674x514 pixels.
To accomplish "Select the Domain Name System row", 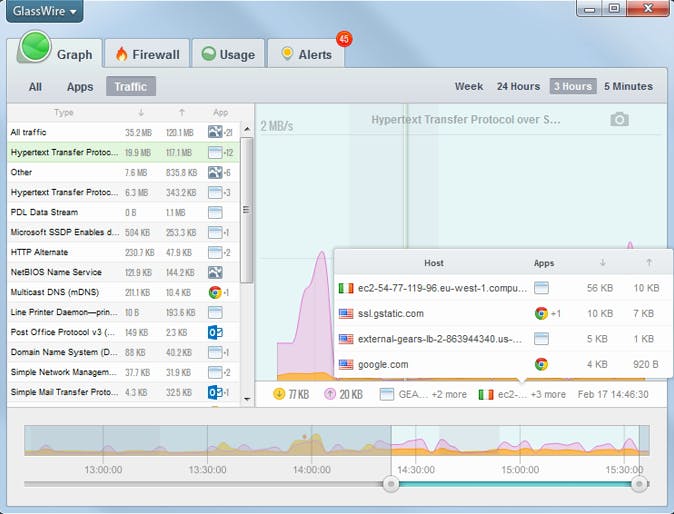I will [123, 352].
